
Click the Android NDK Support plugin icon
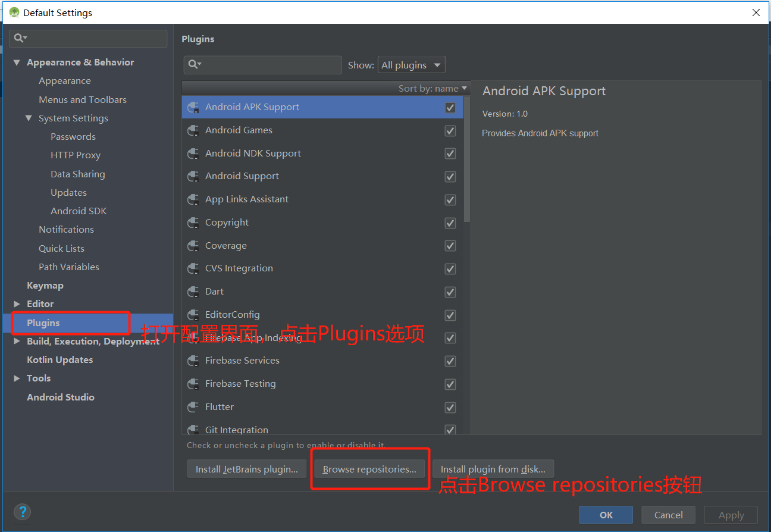[x=193, y=154]
